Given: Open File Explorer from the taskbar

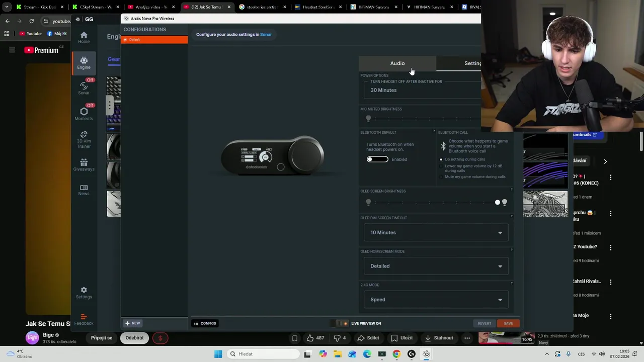Looking at the screenshot, I should (x=338, y=354).
